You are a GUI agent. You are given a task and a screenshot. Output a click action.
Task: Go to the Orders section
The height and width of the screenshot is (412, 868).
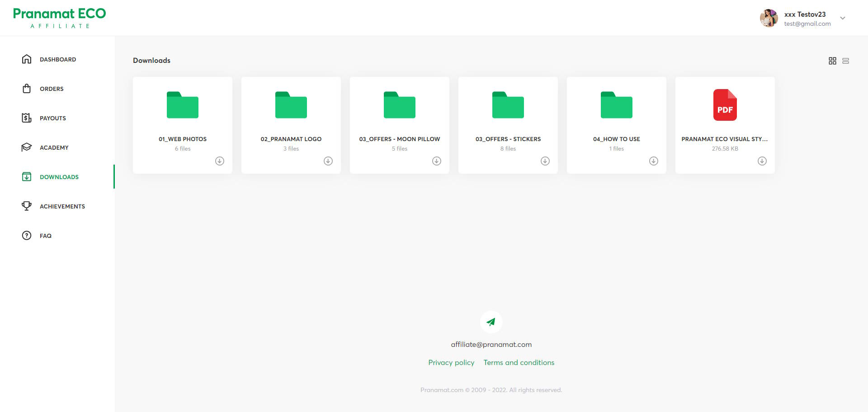click(51, 89)
